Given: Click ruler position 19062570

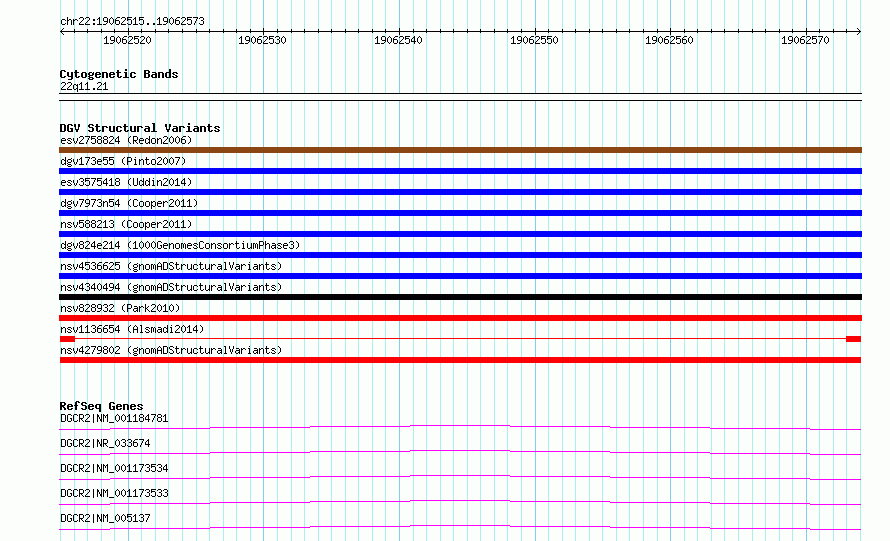Looking at the screenshot, I should pyautogui.click(x=805, y=40).
